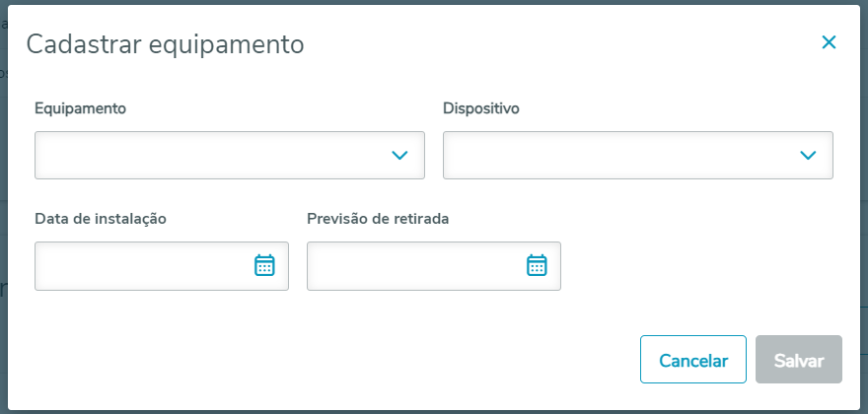The height and width of the screenshot is (414, 868).
Task: Click empty dialog area left of Cancelar
Action: point(345,360)
